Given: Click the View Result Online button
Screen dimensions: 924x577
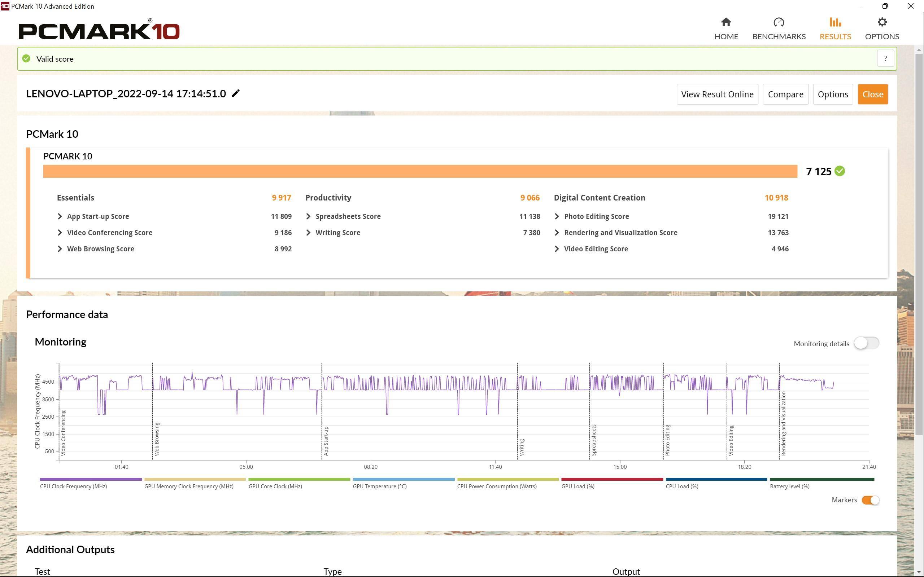Looking at the screenshot, I should pos(717,94).
